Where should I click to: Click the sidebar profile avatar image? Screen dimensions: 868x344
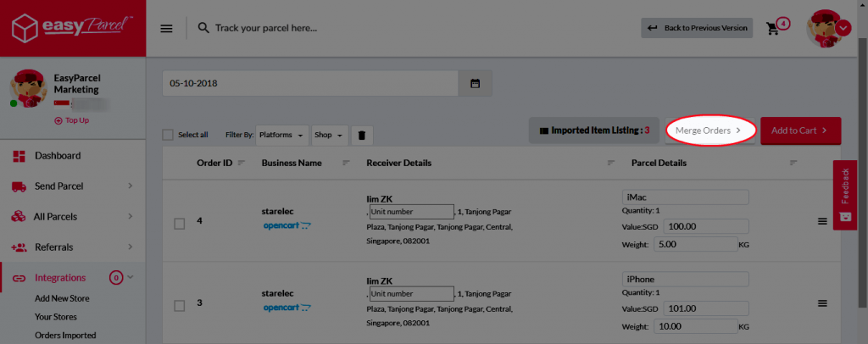pyautogui.click(x=28, y=88)
